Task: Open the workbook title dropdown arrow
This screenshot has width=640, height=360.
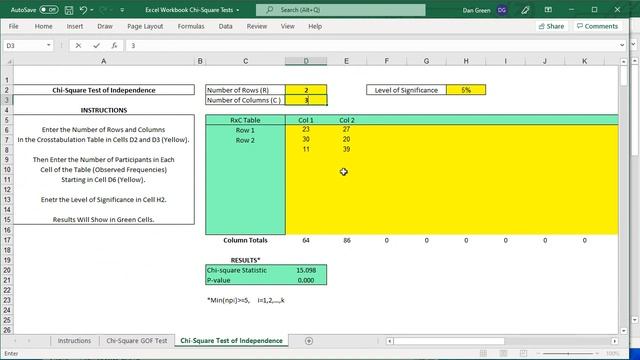Action: 238,10
